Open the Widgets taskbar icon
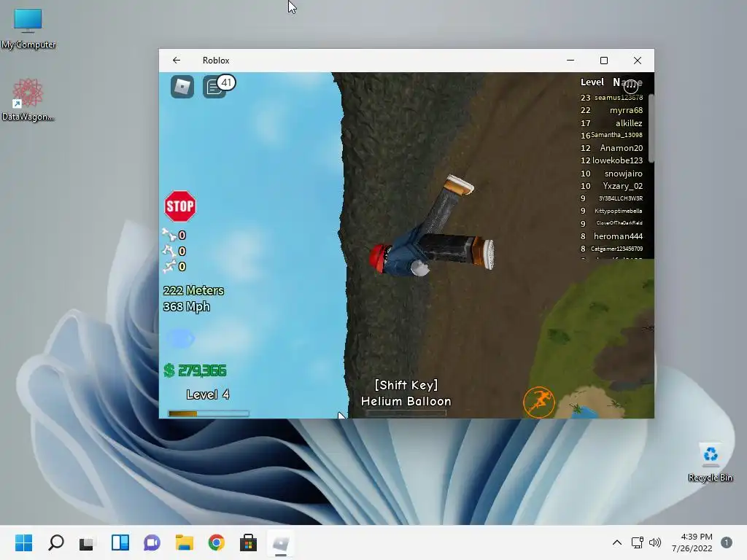The width and height of the screenshot is (747, 560). 120,542
